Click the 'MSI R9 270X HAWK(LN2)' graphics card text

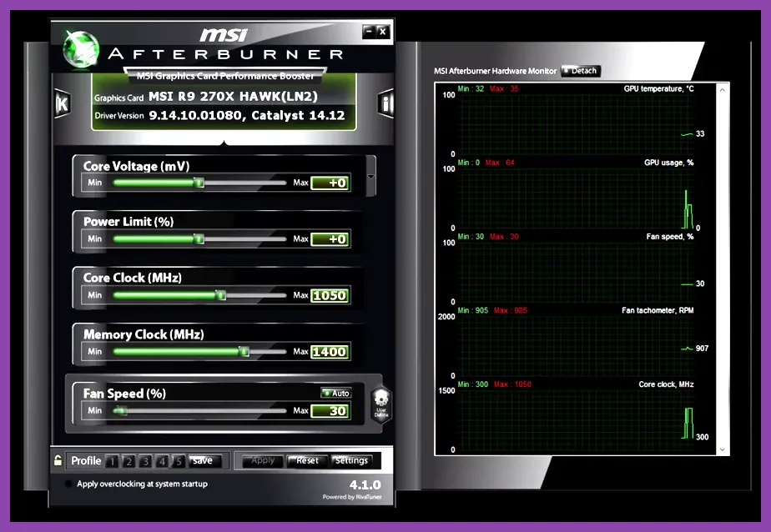[233, 96]
